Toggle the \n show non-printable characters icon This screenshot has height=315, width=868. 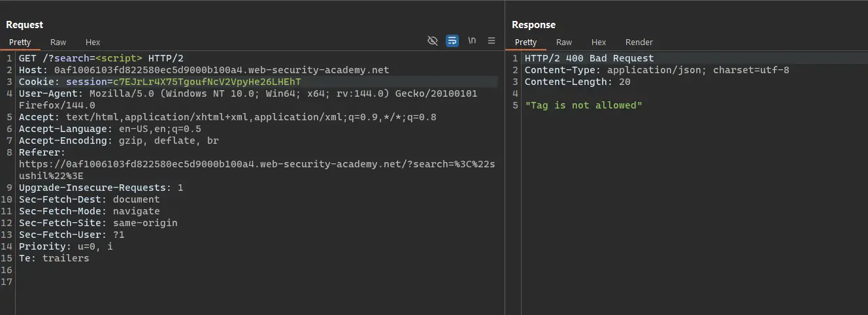[472, 41]
